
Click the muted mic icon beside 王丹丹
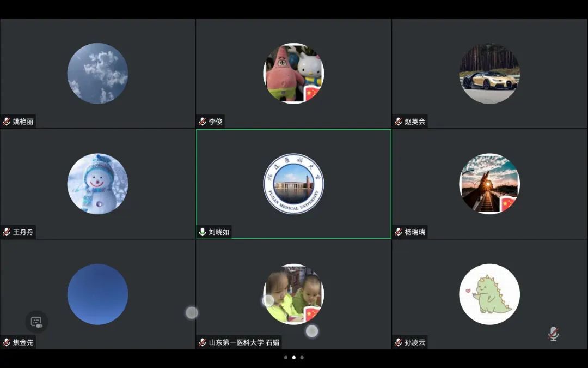7,232
